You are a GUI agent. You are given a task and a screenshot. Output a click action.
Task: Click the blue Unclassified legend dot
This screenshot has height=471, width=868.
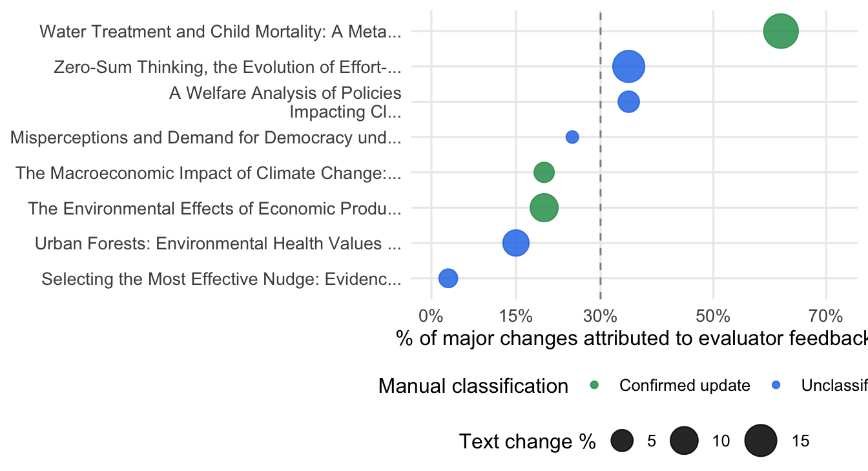point(777,386)
